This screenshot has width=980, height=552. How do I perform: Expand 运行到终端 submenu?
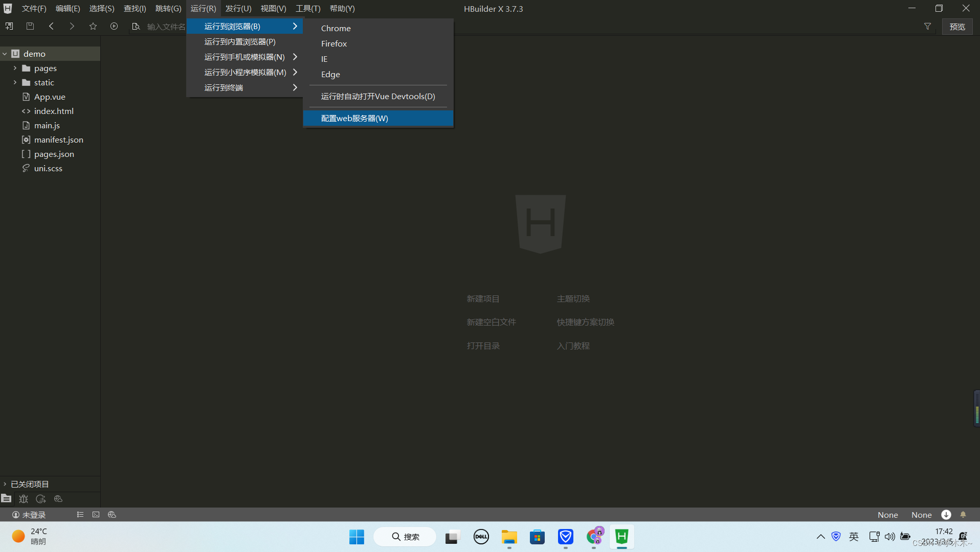tap(295, 87)
